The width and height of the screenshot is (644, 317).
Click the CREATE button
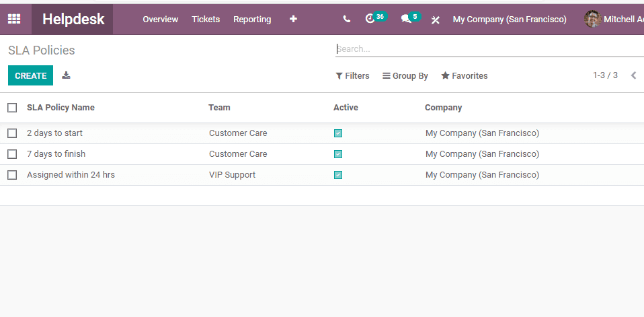[x=30, y=75]
